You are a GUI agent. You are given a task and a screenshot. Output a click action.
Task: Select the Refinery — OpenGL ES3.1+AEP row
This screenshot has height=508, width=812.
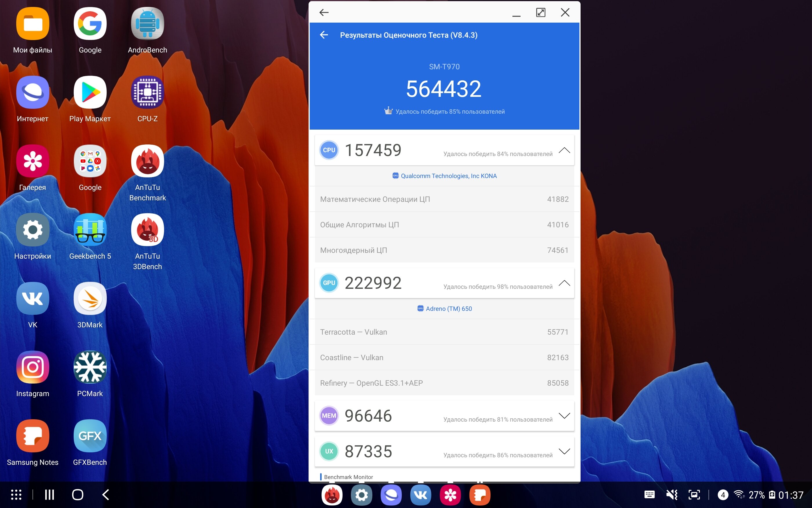(x=444, y=383)
